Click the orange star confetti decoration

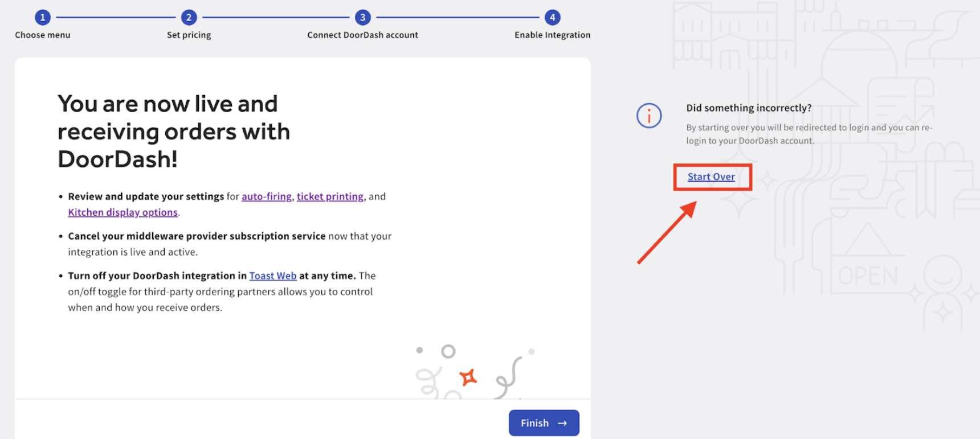(x=468, y=377)
